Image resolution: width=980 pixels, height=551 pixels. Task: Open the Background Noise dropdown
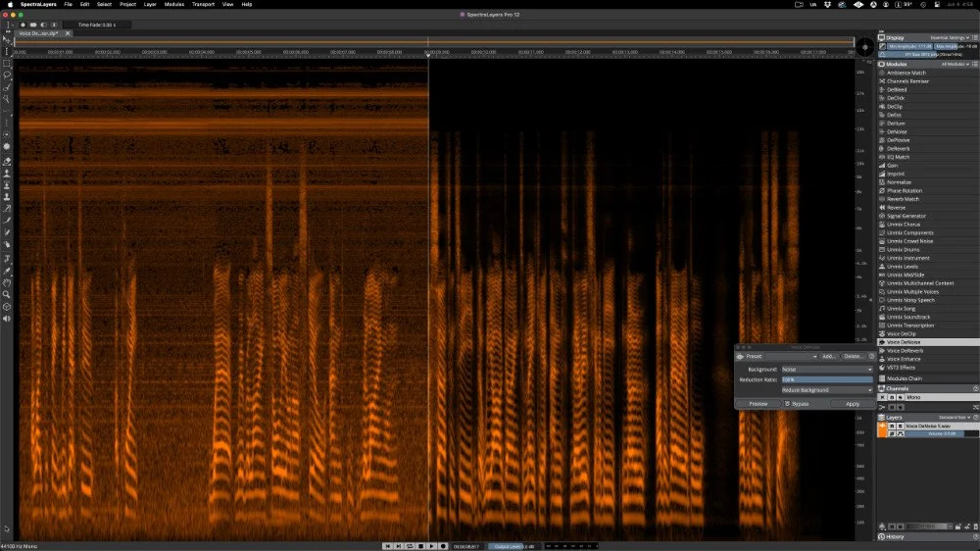click(827, 370)
